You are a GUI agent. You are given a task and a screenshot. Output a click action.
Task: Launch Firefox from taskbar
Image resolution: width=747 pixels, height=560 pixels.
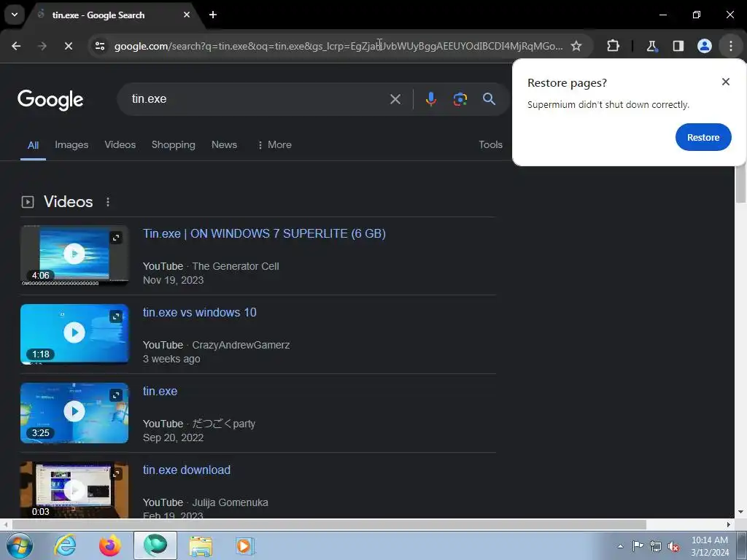pos(109,545)
